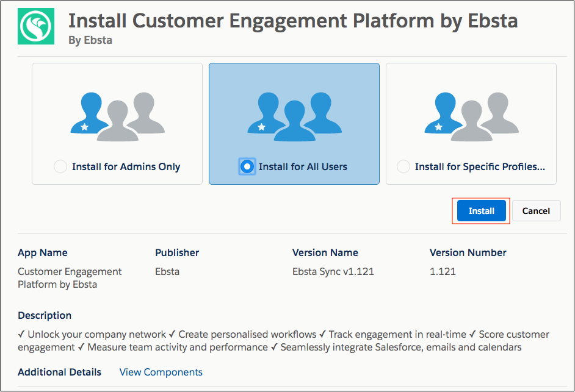Click the people icon above Admins Only

tap(117, 116)
